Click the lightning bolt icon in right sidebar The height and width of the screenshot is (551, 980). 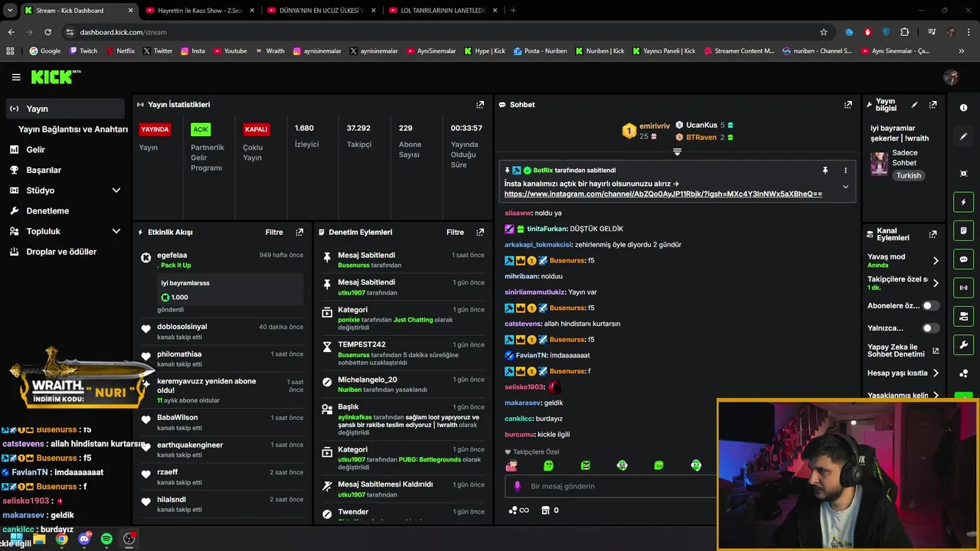[x=963, y=202]
